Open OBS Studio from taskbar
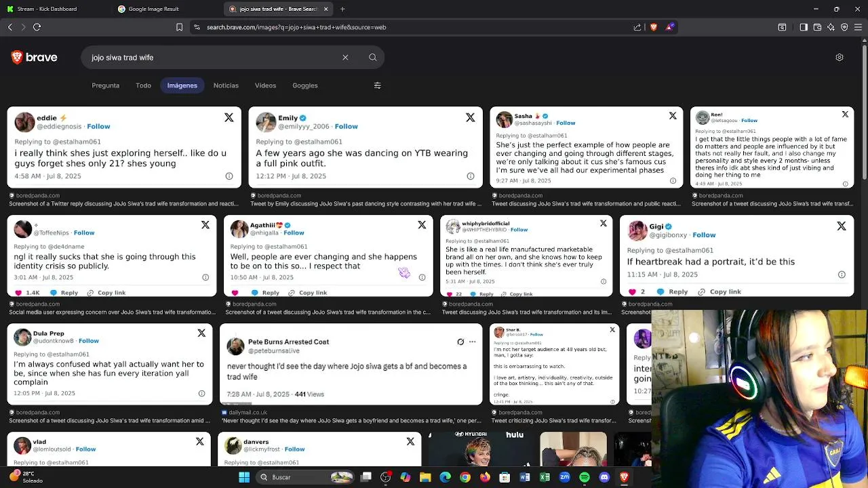Screen dimensions: 868x488 click(385, 477)
